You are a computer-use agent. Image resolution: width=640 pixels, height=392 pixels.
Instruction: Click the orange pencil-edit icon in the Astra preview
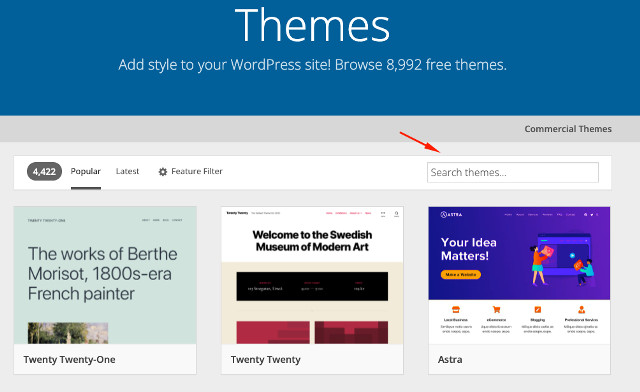pos(538,310)
